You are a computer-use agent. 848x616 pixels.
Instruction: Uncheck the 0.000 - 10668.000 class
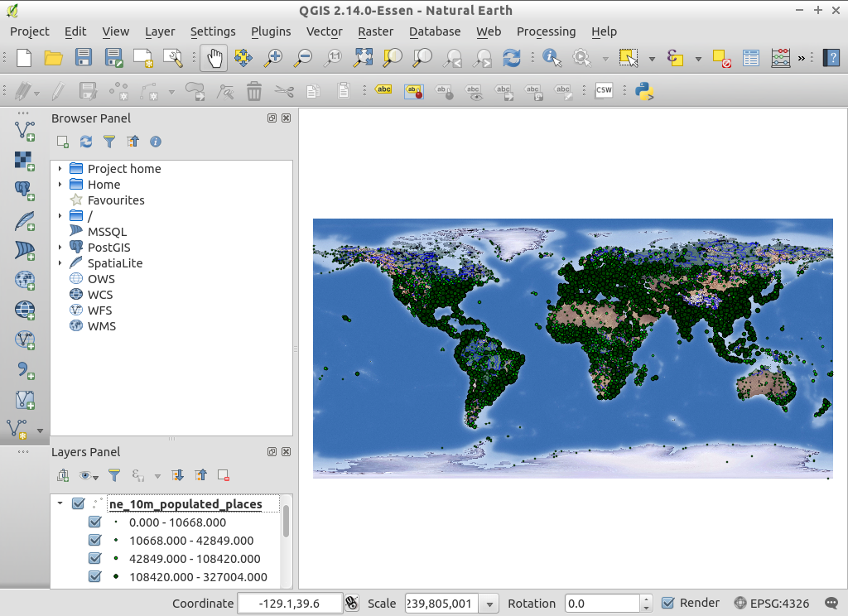[95, 522]
